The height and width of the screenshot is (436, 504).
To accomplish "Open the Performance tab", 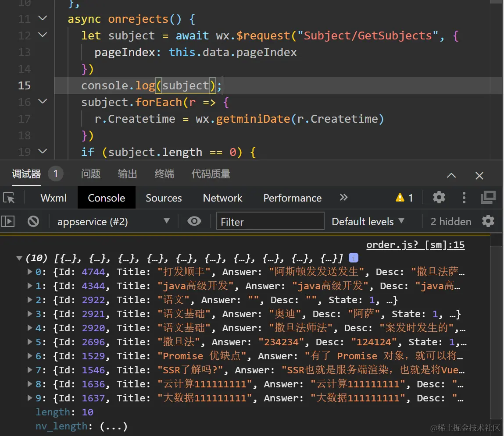I will 293,198.
